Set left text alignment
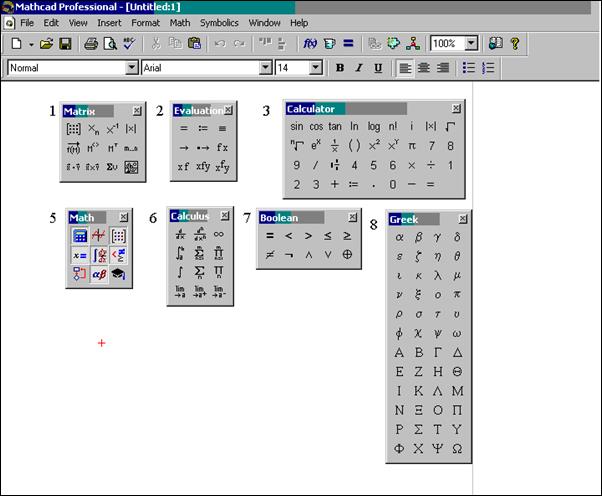602x496 pixels. pyautogui.click(x=405, y=68)
